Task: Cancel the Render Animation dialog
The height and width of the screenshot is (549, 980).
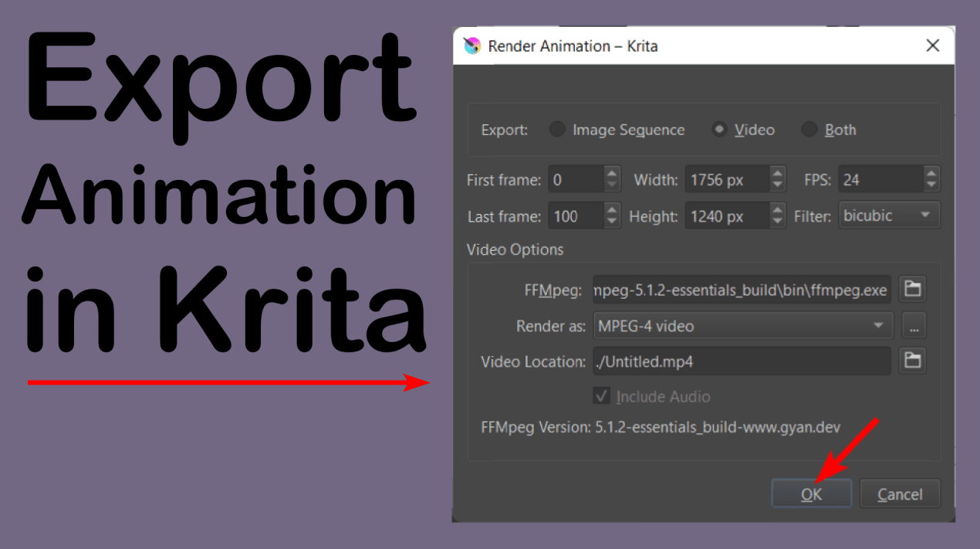Action: point(900,493)
